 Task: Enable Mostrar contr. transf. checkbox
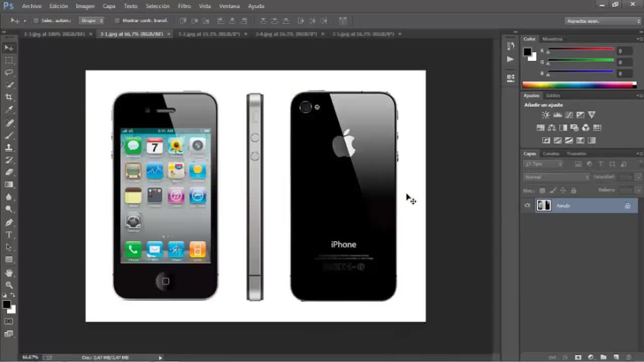[x=117, y=21]
